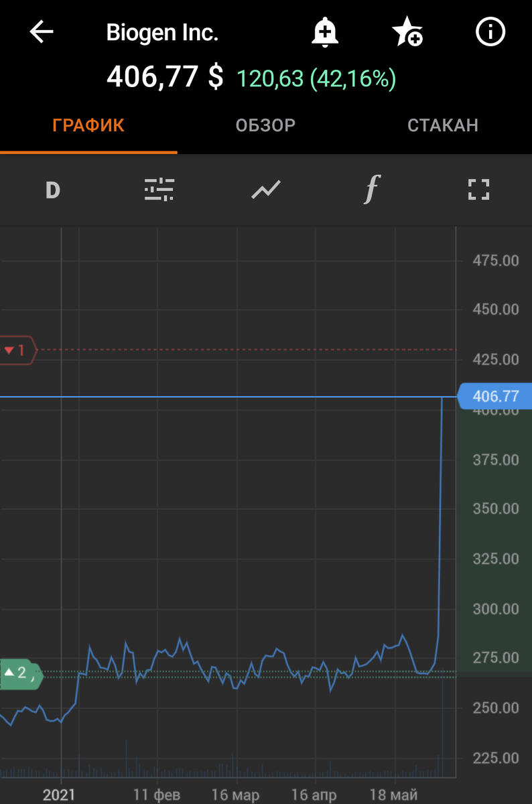
Task: Tap 375.00 on price axis
Action: (x=496, y=460)
